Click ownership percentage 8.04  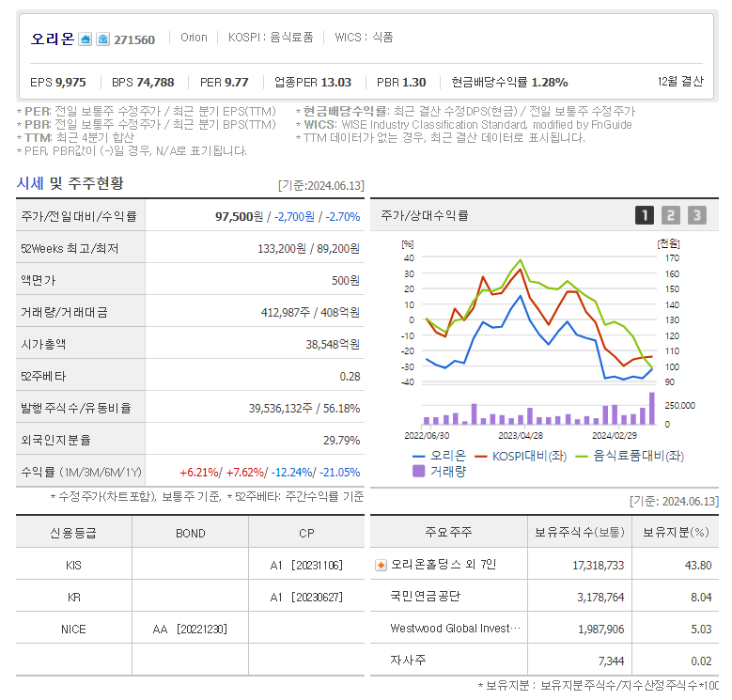[x=701, y=598]
